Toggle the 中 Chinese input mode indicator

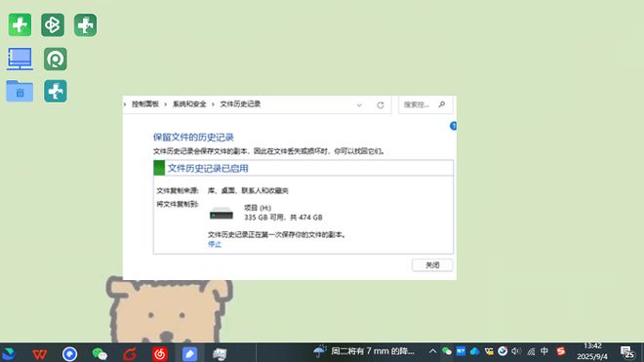coord(544,351)
